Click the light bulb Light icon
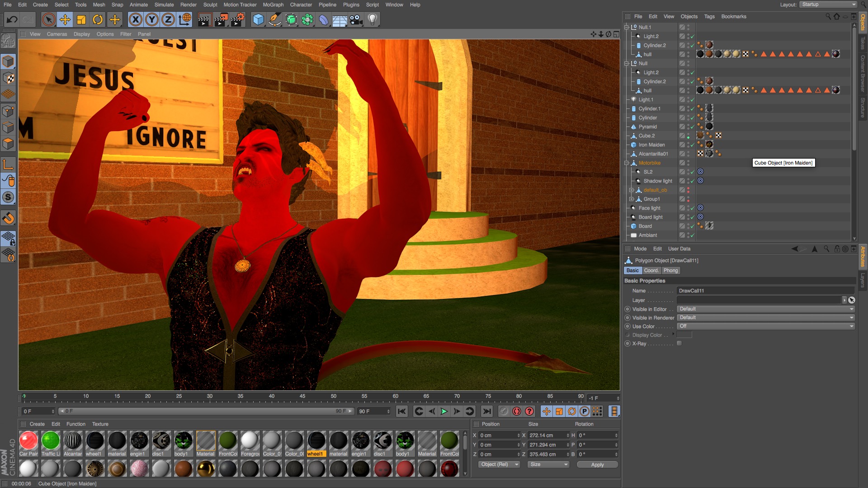The width and height of the screenshot is (868, 488). (x=373, y=19)
